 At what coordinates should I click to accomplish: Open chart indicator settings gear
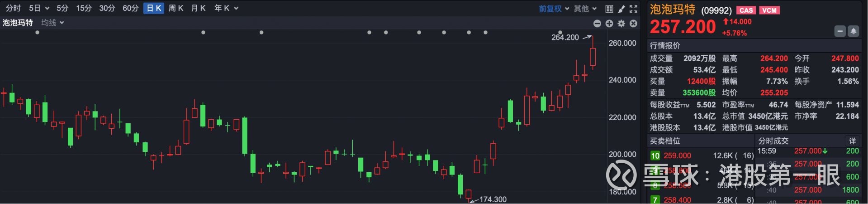(621, 23)
